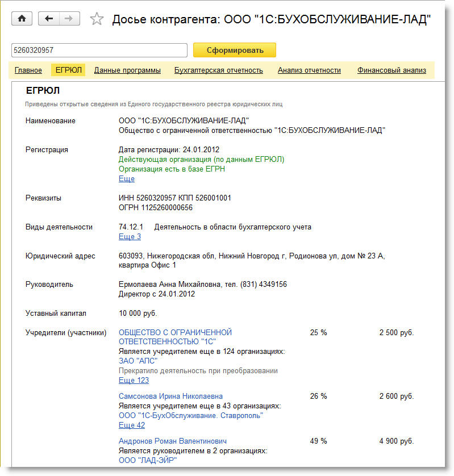Open ООО "ЛАД-ЭЙР" organization link
The width and height of the screenshot is (454, 476).
tap(148, 460)
